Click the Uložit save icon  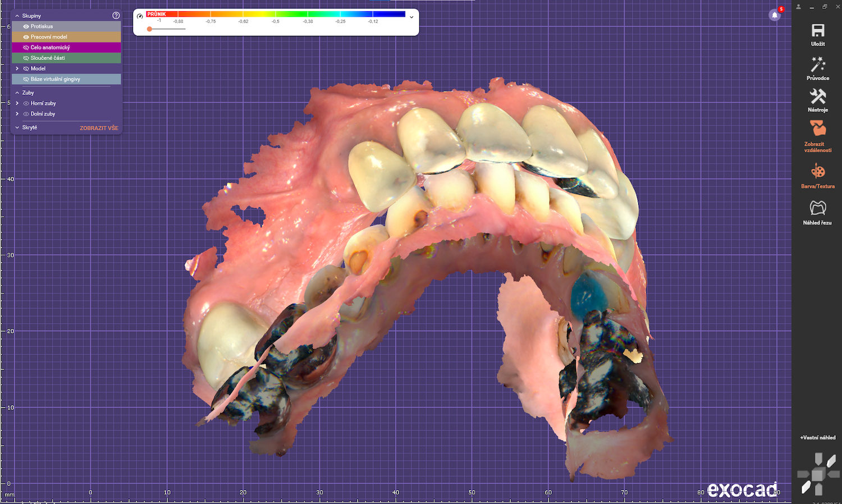[x=818, y=31]
